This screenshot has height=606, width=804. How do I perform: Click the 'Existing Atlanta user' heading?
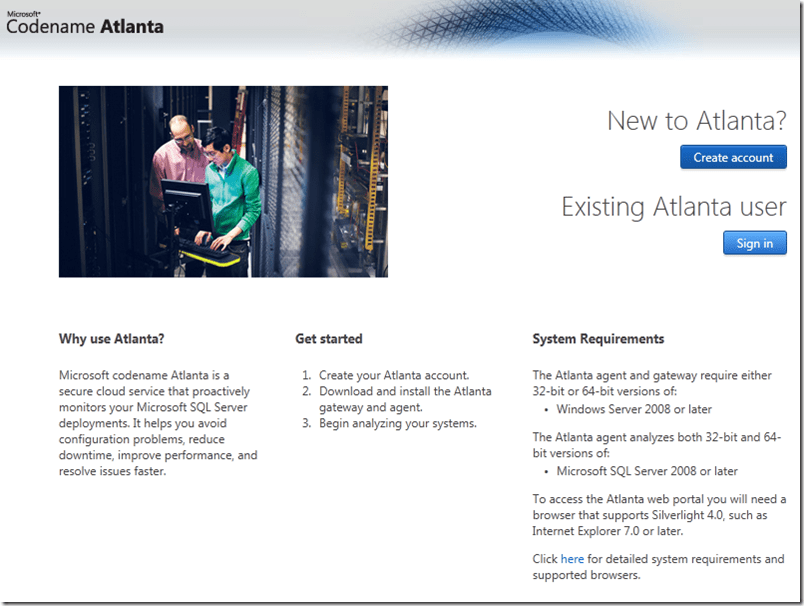coord(673,207)
